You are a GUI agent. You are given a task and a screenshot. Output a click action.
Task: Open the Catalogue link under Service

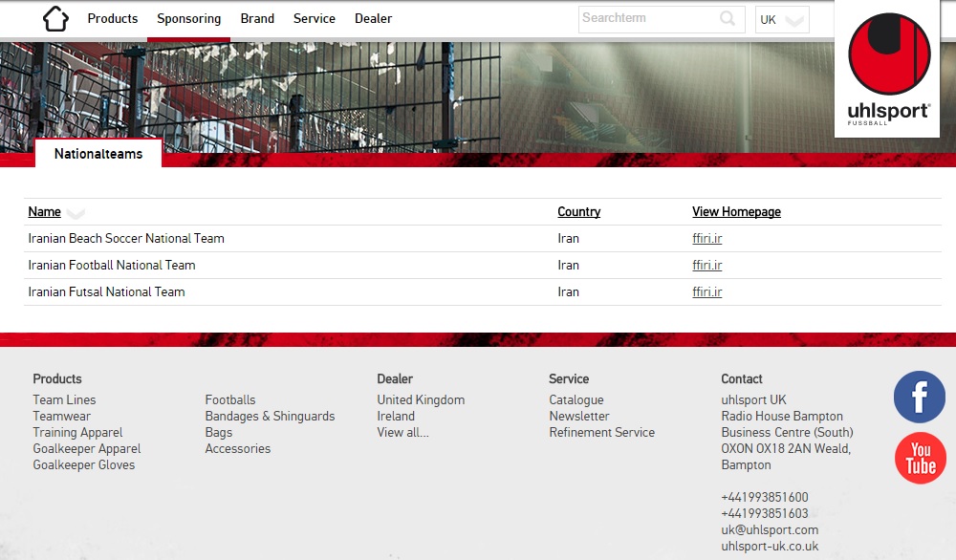576,400
